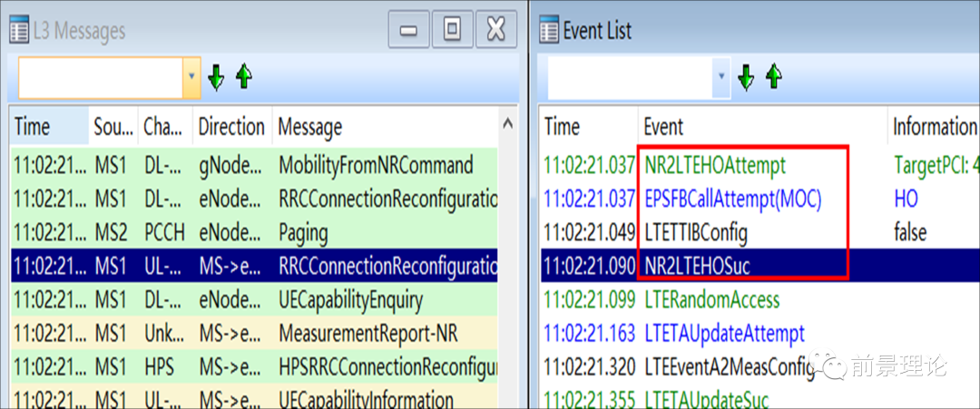
Task: Select the Paging message row
Action: (x=303, y=232)
